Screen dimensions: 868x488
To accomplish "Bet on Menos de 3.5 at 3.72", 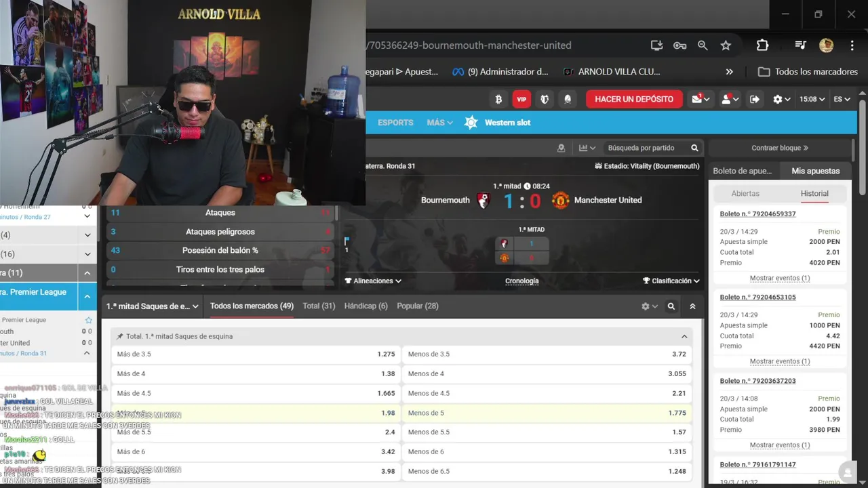I will [547, 354].
